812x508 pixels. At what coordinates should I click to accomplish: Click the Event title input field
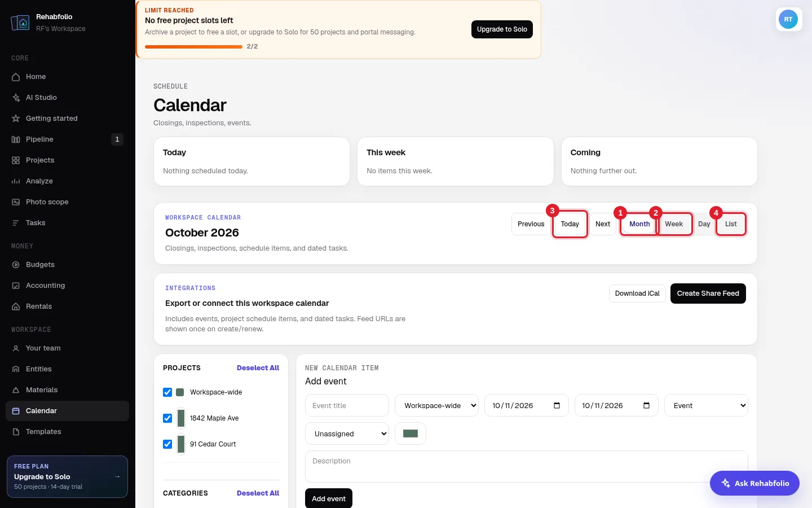(x=347, y=405)
